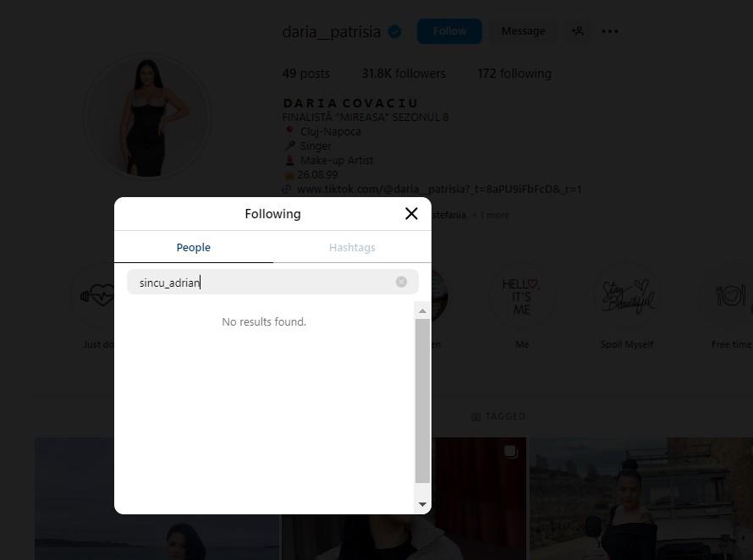753x560 pixels.
Task: Select the People tab
Action: click(193, 247)
